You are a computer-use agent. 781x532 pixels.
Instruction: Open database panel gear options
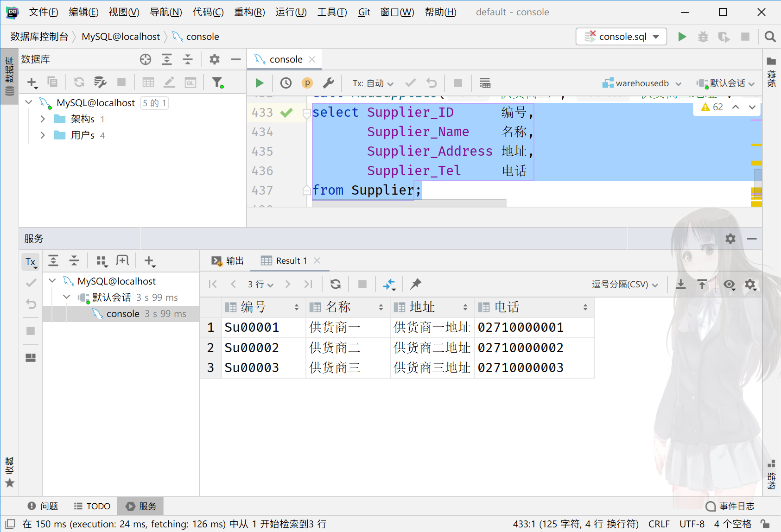pos(214,59)
